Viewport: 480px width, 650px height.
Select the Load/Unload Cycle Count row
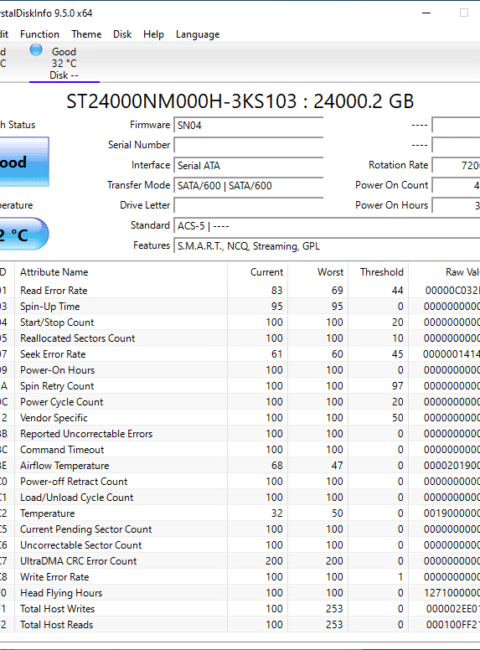240,497
